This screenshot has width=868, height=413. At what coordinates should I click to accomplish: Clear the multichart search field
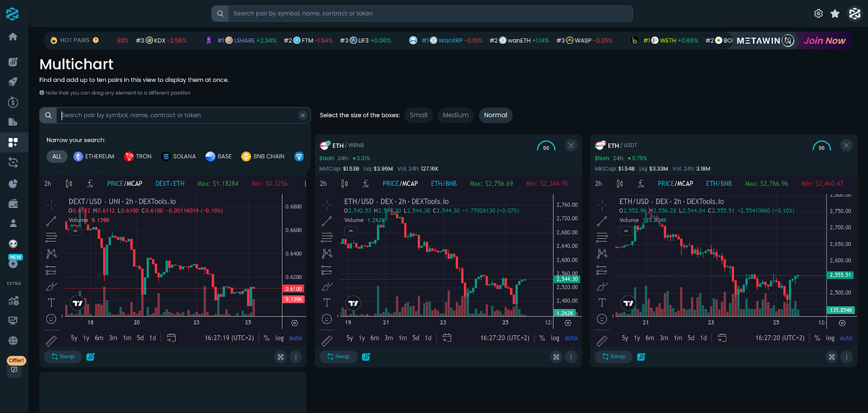[303, 115]
